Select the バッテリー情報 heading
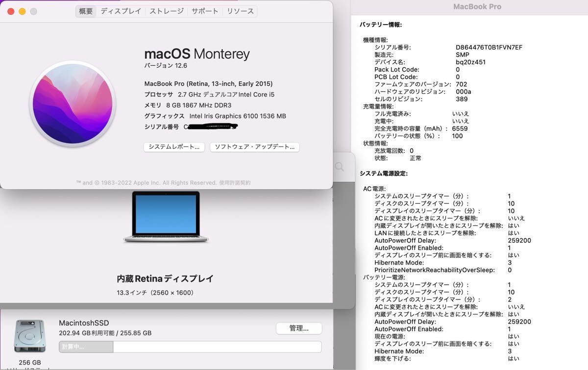Image resolution: width=588 pixels, height=370 pixels. tap(381, 25)
